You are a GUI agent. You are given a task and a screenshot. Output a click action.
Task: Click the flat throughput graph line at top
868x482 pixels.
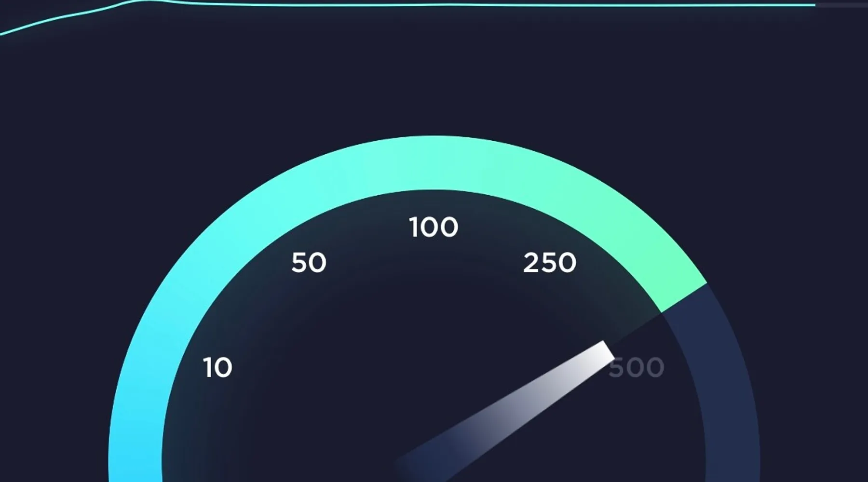482,5
